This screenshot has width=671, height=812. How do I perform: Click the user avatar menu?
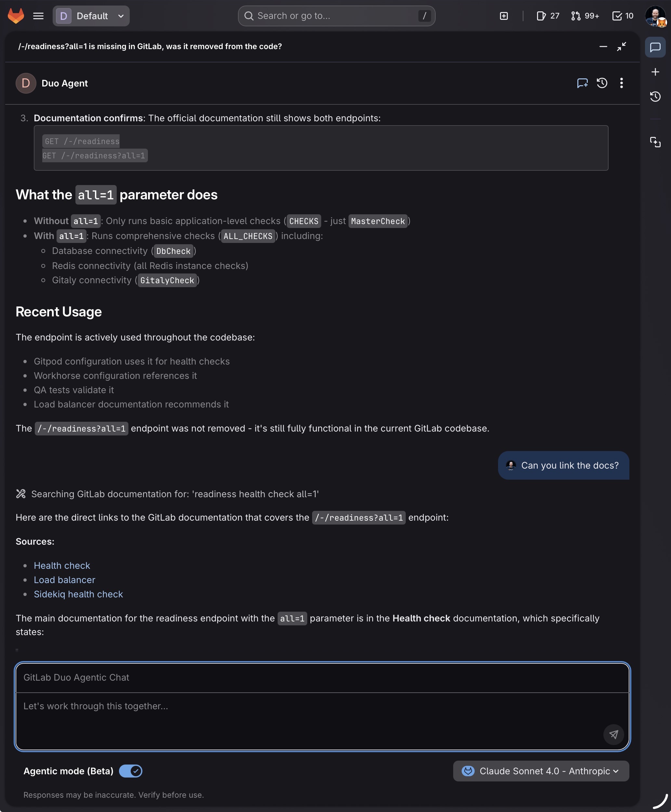tap(655, 16)
